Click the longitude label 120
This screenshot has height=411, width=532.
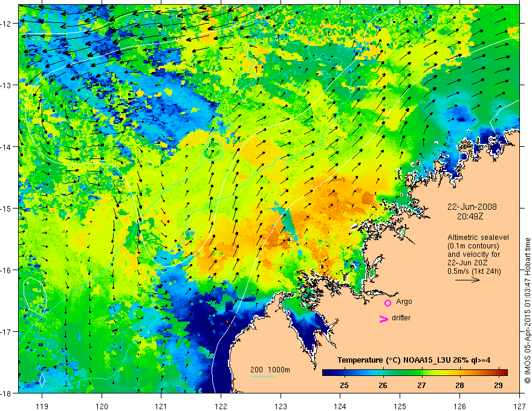coord(102,406)
